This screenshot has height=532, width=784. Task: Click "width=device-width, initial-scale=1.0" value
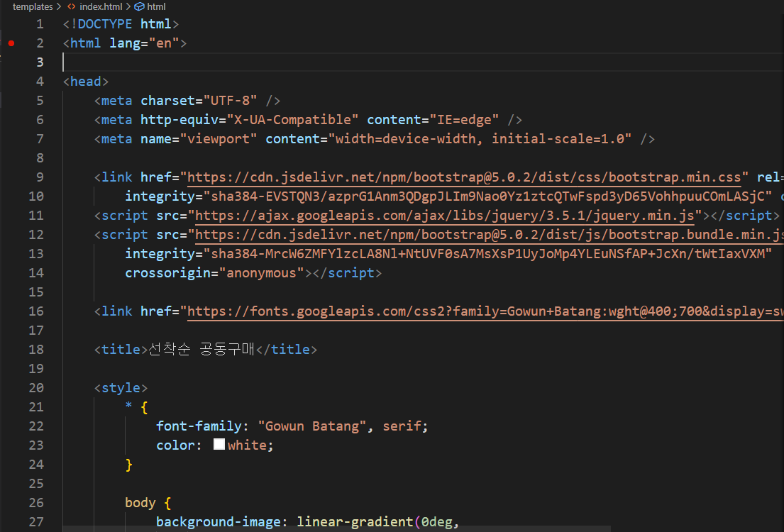480,139
